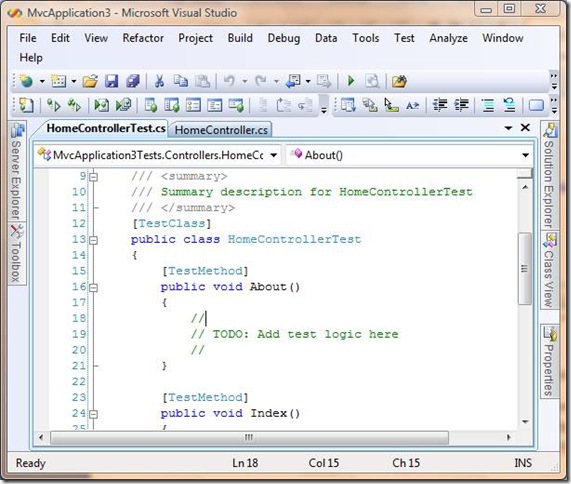
Task: Click the Complete Word icon
Action: click(412, 106)
